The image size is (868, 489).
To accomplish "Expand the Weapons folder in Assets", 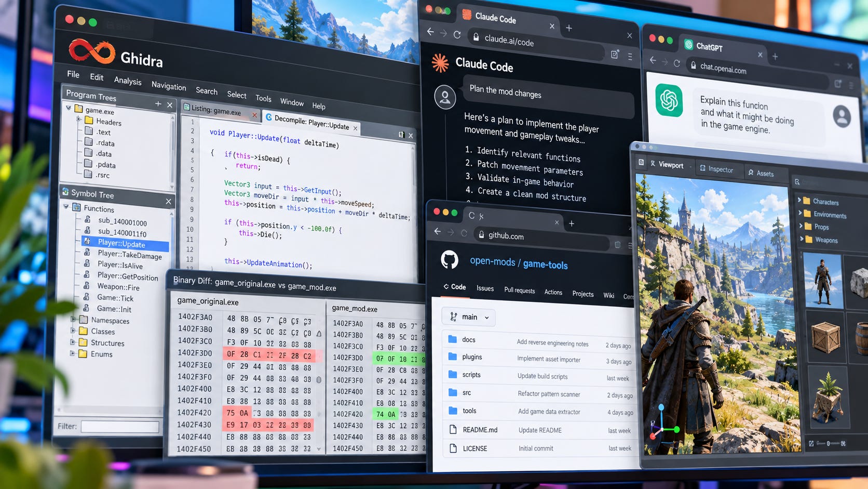I will (x=801, y=239).
